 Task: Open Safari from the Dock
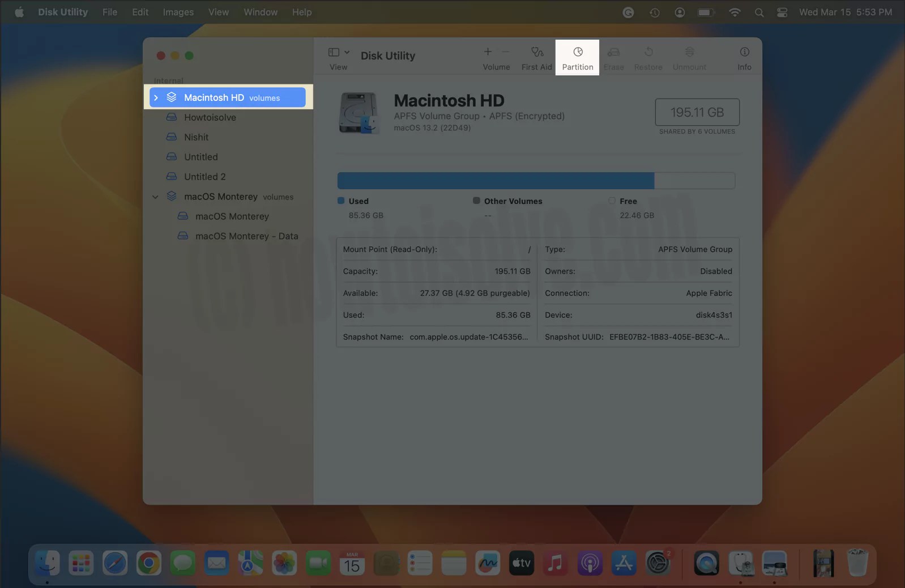(x=115, y=563)
